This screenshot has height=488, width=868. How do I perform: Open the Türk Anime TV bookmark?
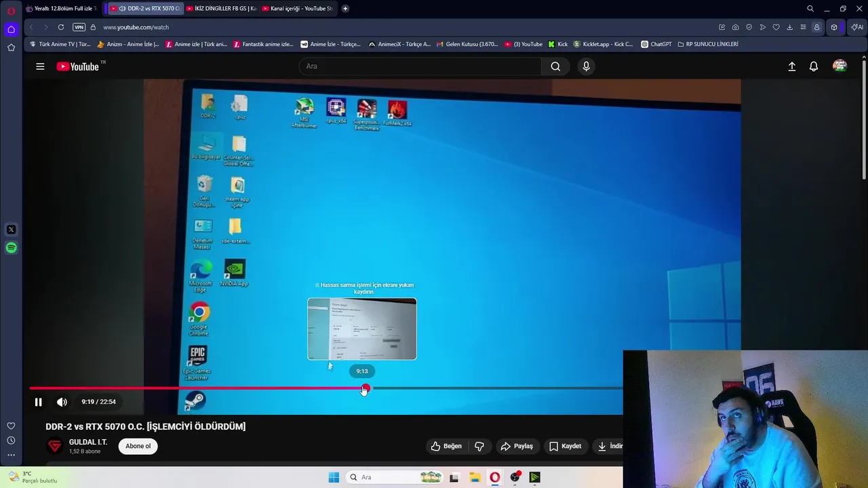tap(60, 44)
